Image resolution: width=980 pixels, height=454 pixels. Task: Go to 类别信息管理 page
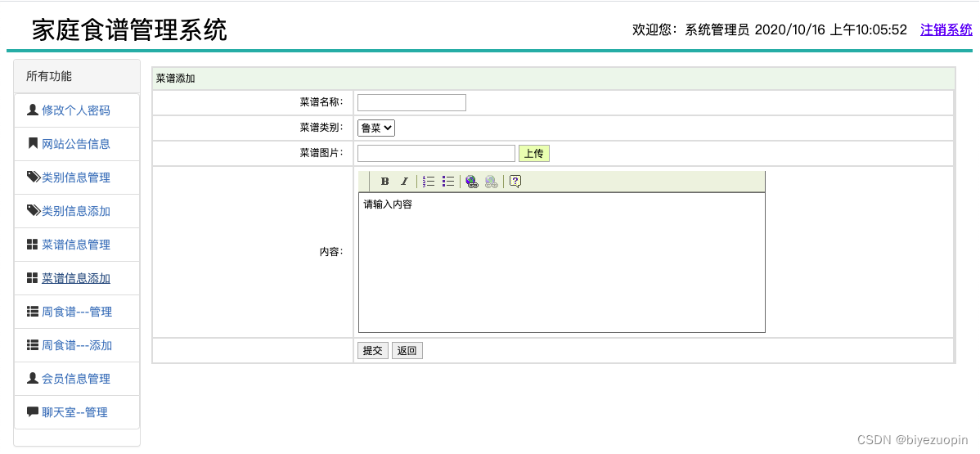pyautogui.click(x=76, y=178)
